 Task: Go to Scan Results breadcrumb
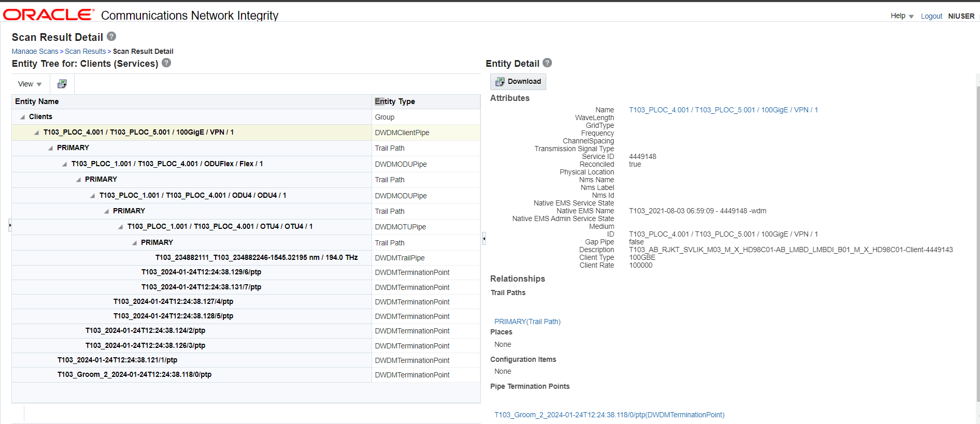pyautogui.click(x=85, y=51)
